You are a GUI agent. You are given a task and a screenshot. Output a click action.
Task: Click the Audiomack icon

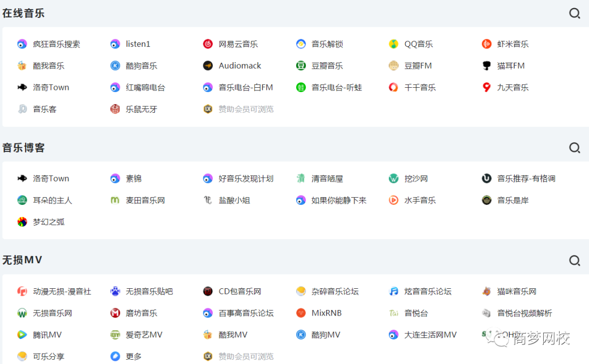coord(208,66)
